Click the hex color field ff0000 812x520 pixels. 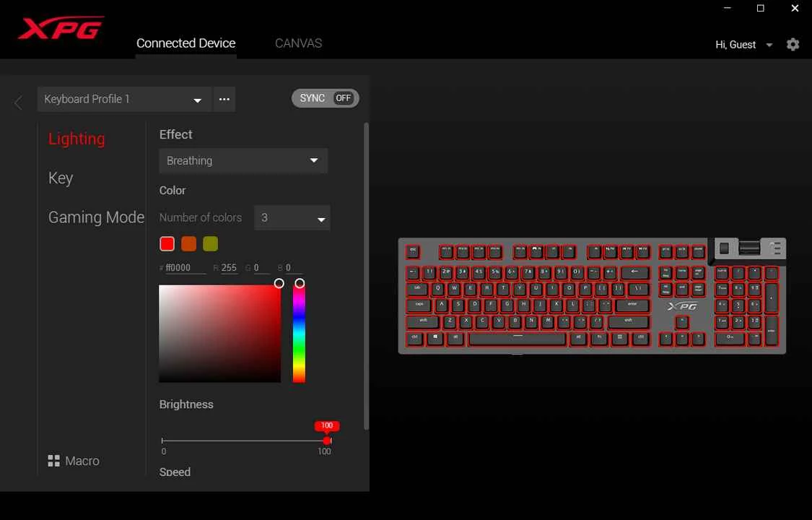(x=185, y=268)
